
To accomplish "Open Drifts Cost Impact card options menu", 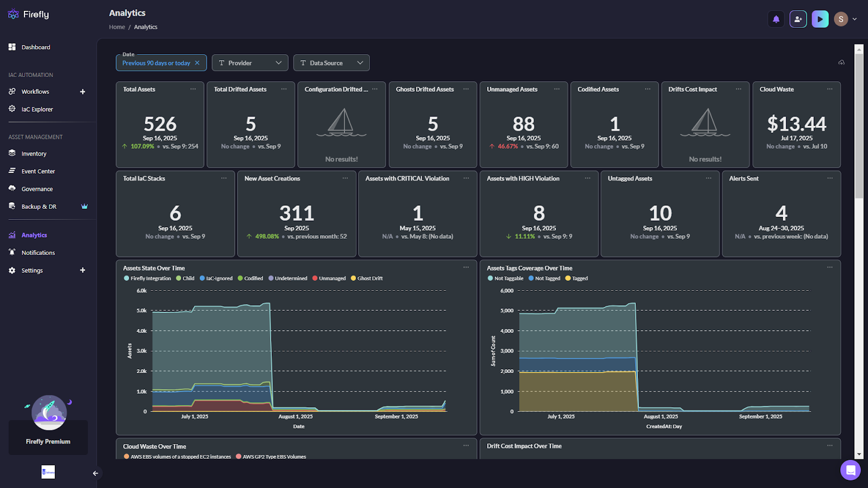I will click(738, 89).
